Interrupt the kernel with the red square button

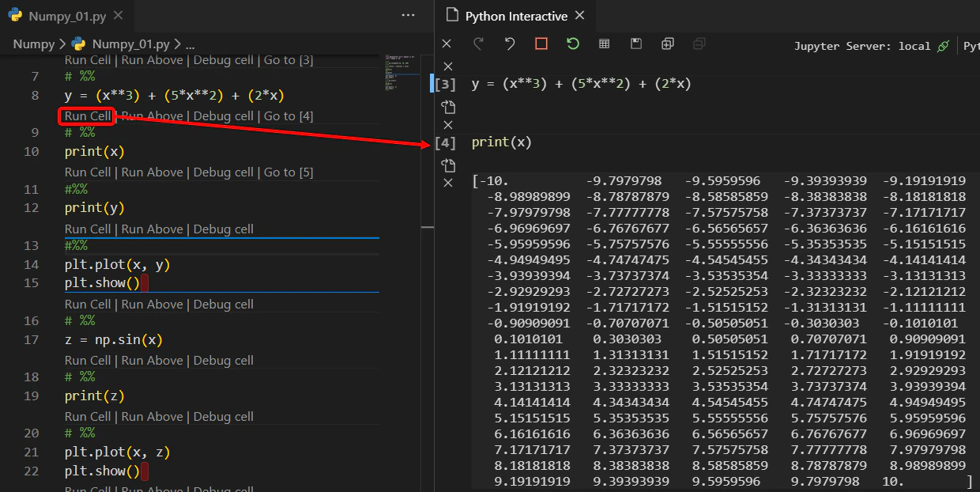click(x=541, y=44)
